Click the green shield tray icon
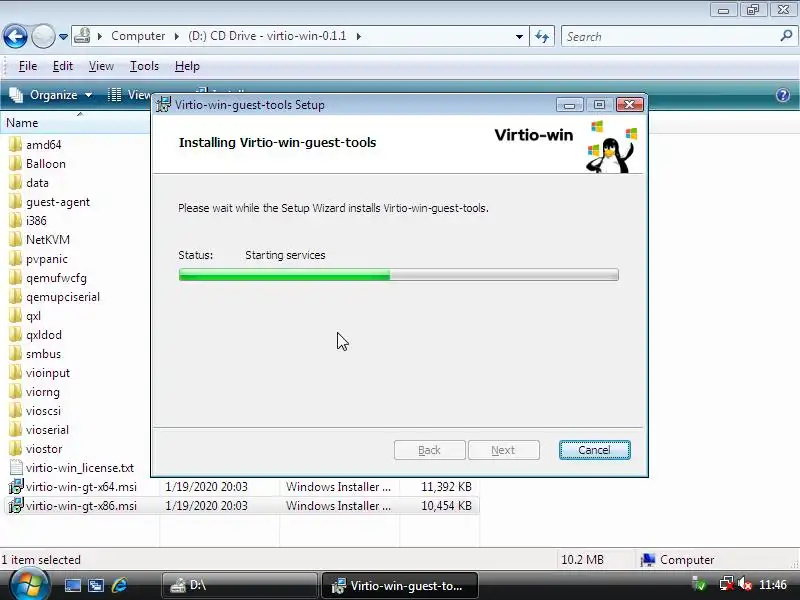Screen dimensions: 800x600 click(699, 584)
